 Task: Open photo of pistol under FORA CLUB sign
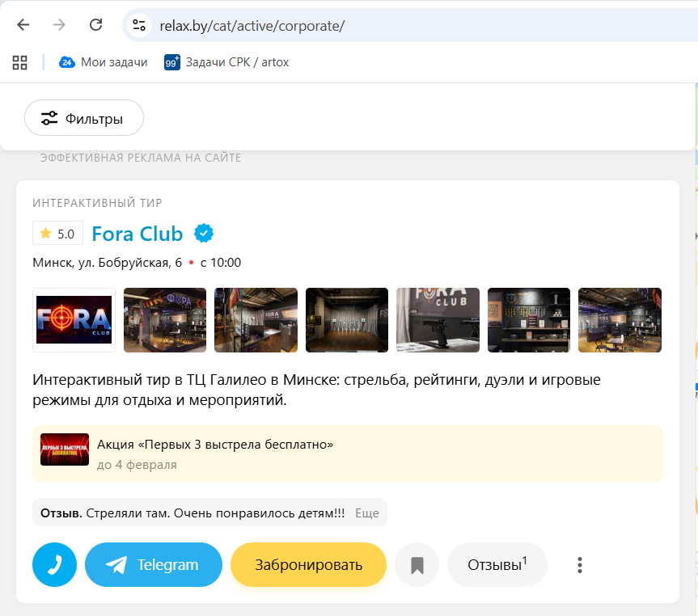tap(438, 320)
